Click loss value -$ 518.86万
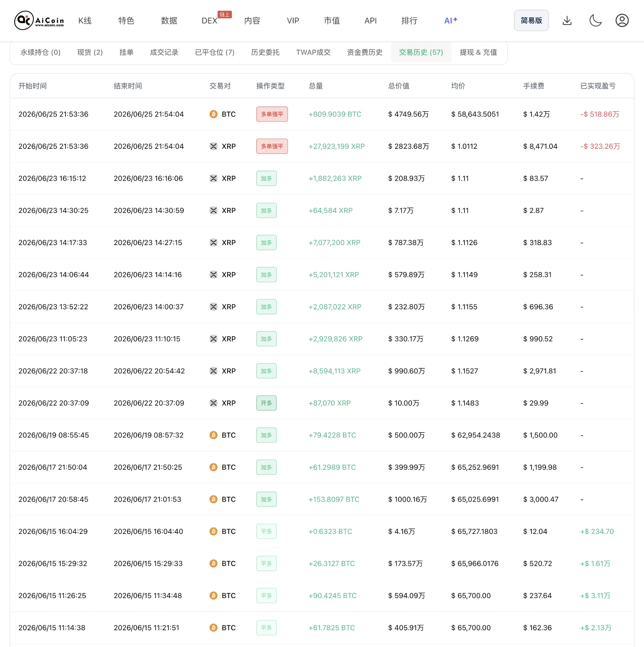The height and width of the screenshot is (647, 644). [599, 114]
